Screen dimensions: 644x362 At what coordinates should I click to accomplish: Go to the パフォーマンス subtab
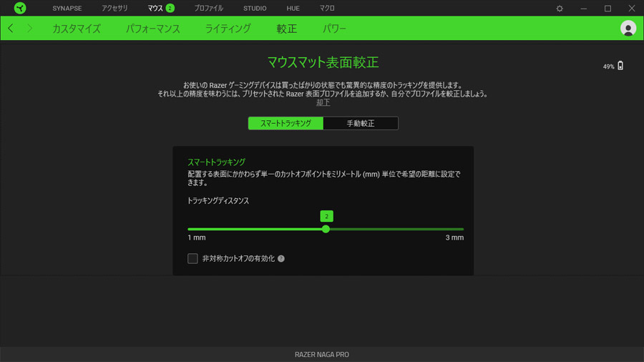pyautogui.click(x=153, y=29)
